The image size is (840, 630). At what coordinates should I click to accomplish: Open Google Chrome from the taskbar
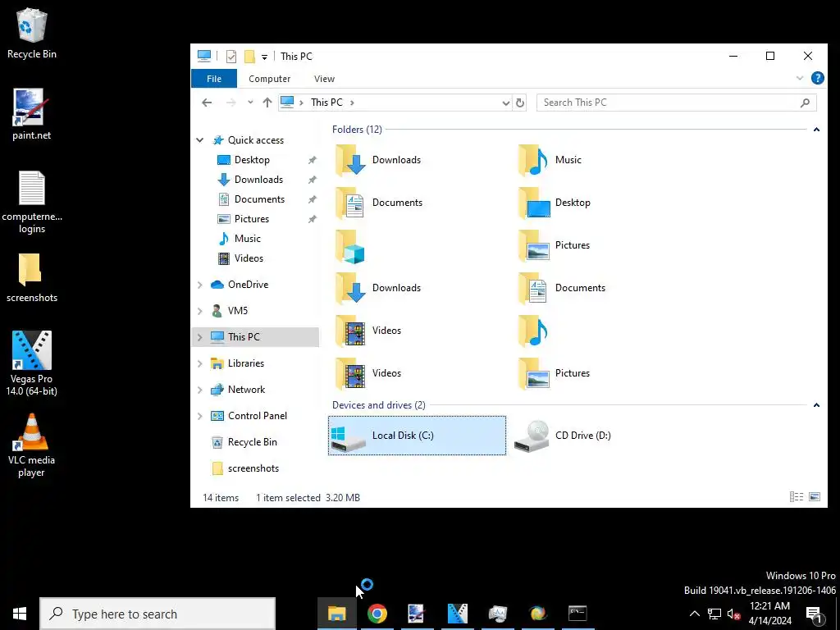click(x=377, y=614)
